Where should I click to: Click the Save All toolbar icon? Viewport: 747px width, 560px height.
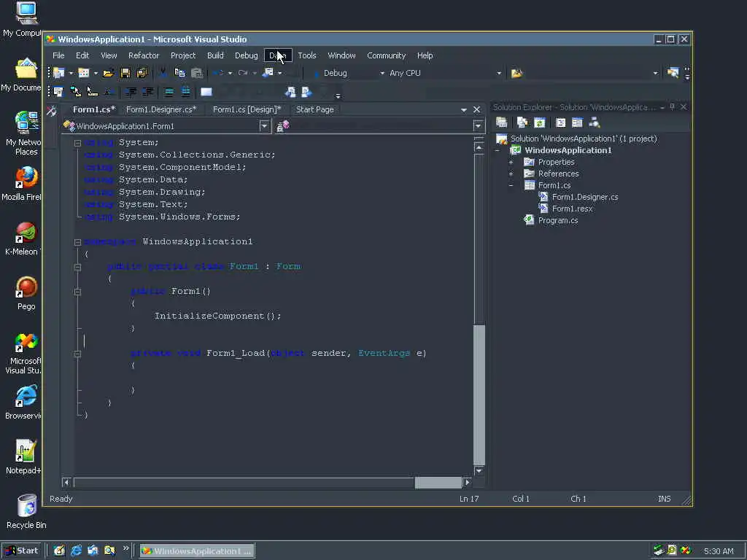coord(142,73)
